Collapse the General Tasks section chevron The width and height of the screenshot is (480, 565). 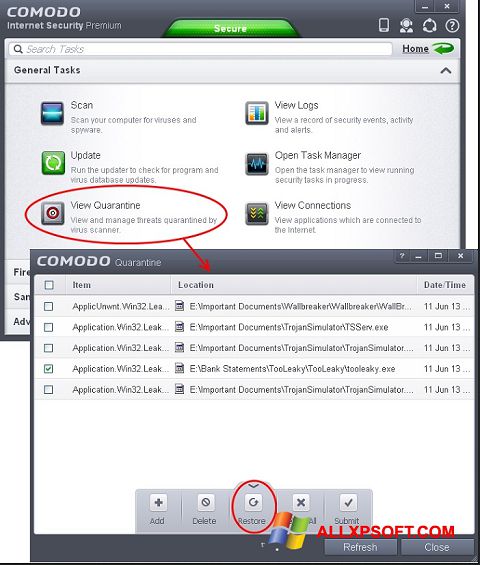point(446,70)
